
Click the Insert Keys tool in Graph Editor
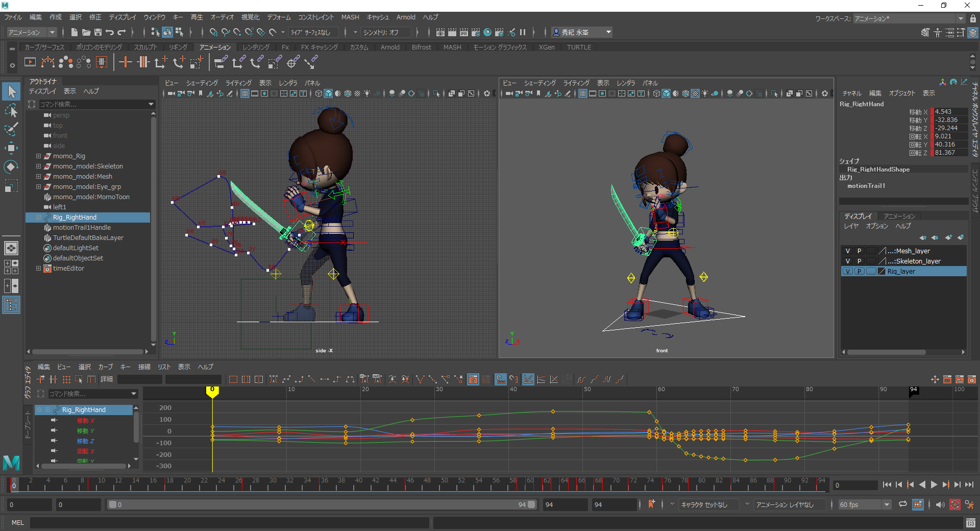click(53, 379)
